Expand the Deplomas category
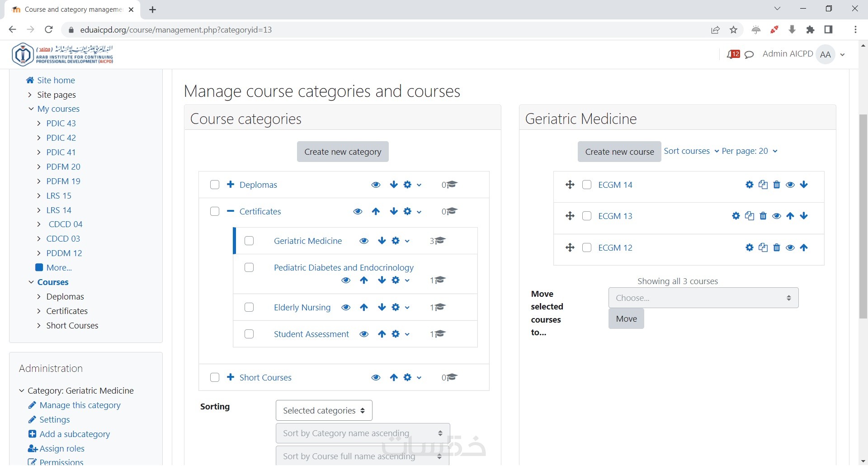 [x=231, y=185]
